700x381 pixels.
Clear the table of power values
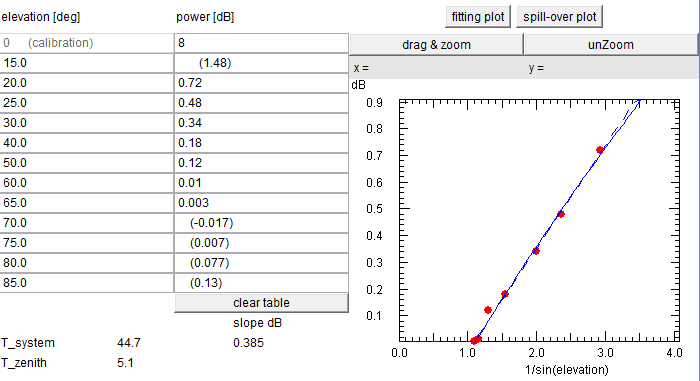[261, 303]
